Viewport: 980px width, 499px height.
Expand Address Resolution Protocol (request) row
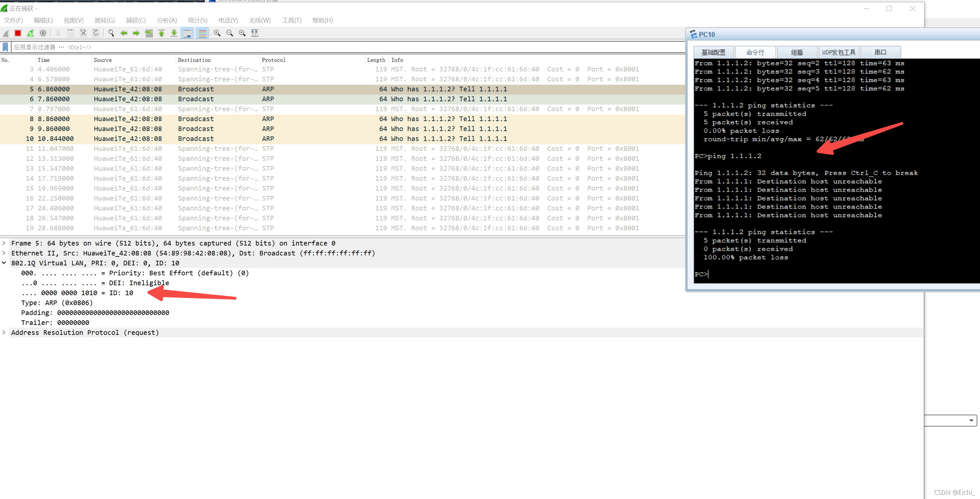(x=4, y=333)
